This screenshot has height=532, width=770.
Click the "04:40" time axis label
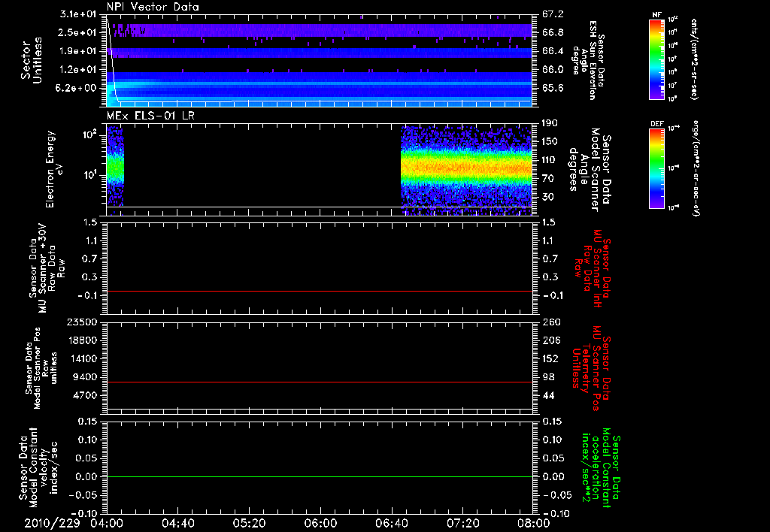[x=177, y=524]
